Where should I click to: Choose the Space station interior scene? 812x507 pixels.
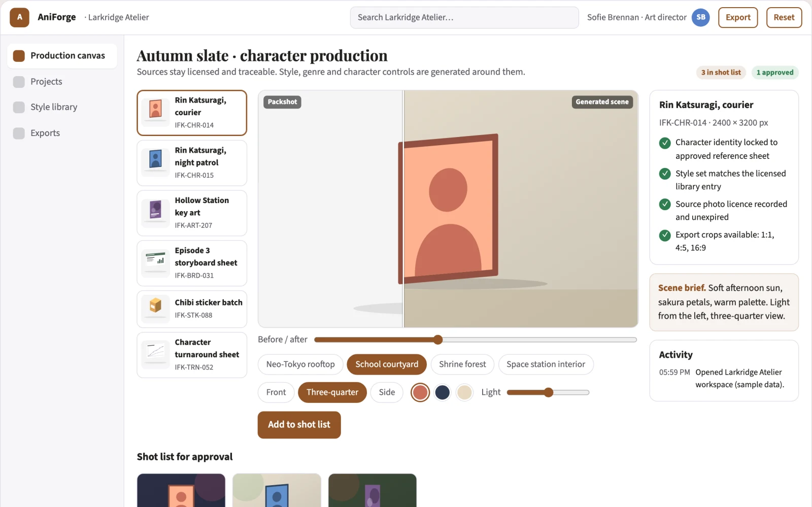[546, 364]
